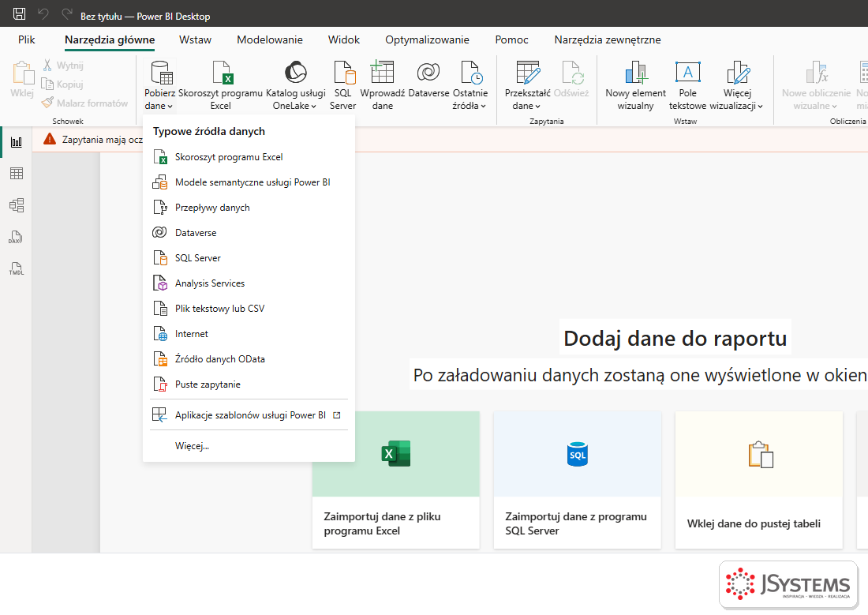The height and width of the screenshot is (615, 868).
Task: Choose Analysis Services menu entry
Action: click(x=249, y=283)
